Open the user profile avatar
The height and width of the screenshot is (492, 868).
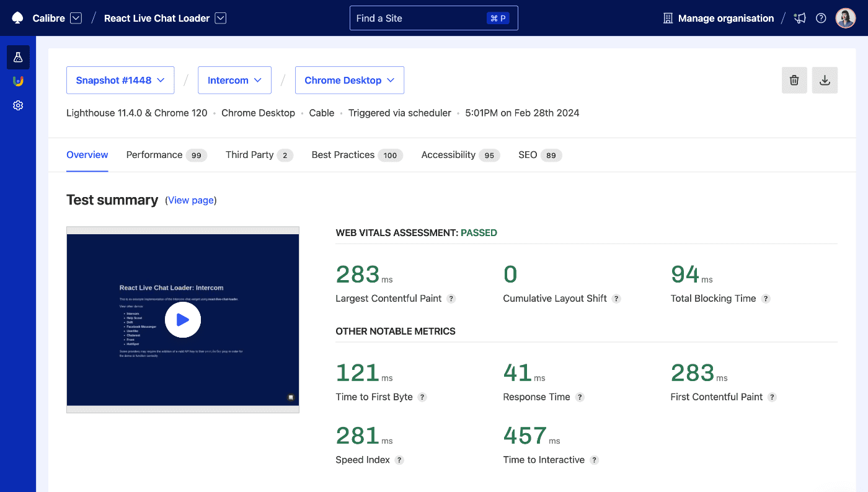coord(845,19)
